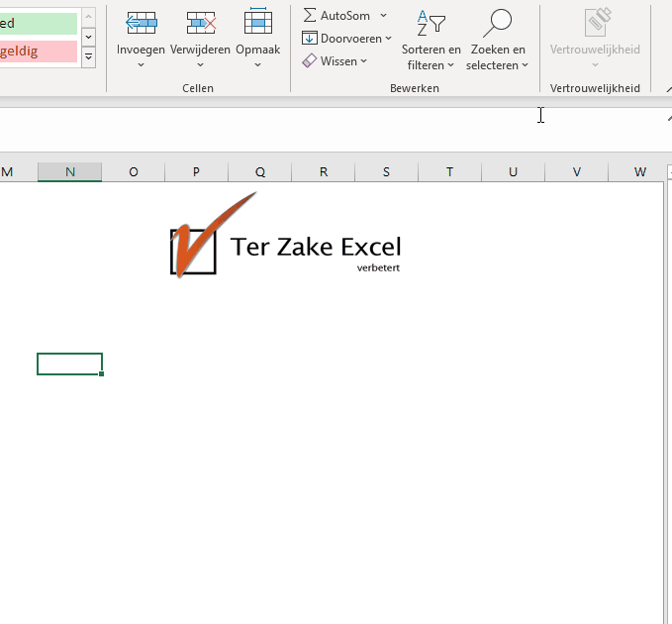Open the Opmaak dropdown arrow

tap(257, 65)
